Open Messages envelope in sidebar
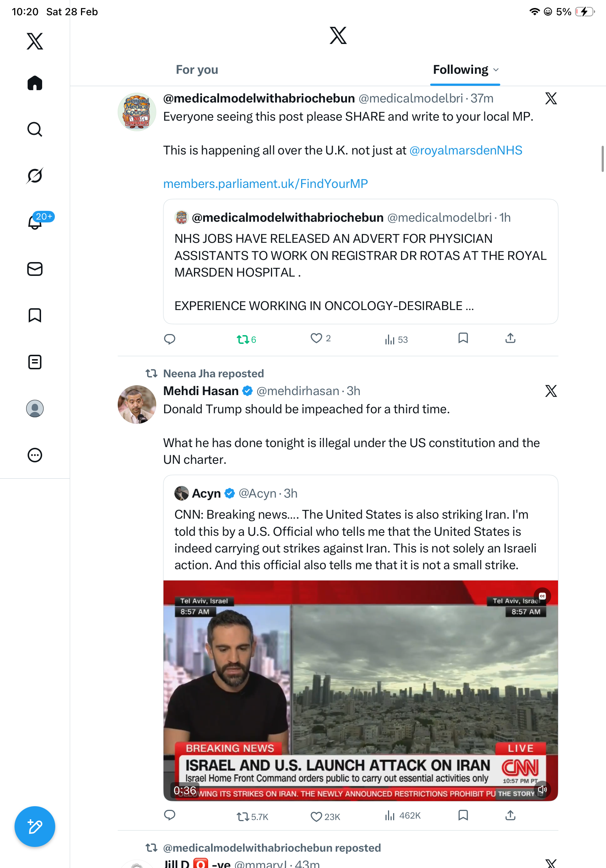Viewport: 606px width, 868px height. [35, 269]
